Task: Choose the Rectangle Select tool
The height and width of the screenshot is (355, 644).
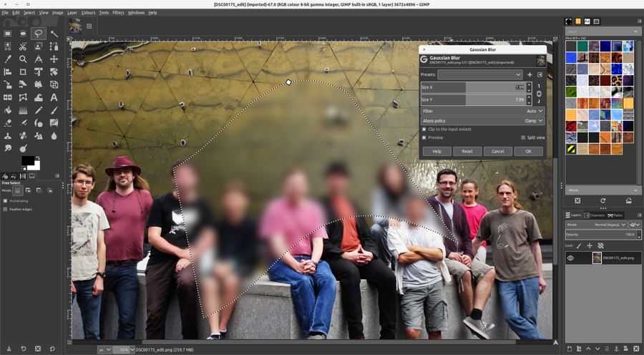Action: tap(7, 33)
